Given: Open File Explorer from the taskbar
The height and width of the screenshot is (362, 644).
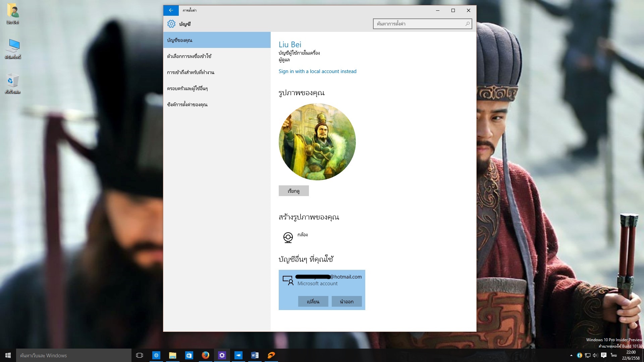Looking at the screenshot, I should coord(172,355).
